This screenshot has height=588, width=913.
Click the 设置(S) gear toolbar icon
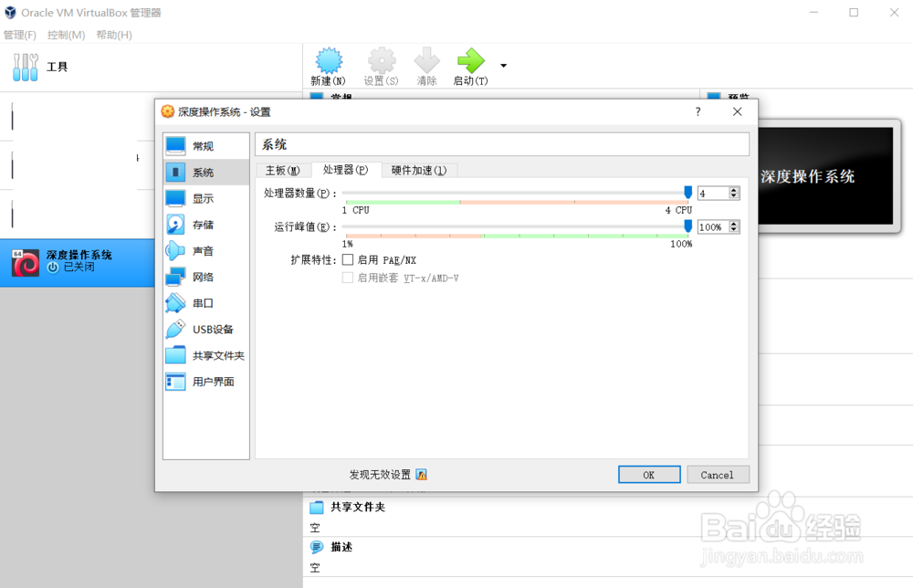tap(382, 60)
